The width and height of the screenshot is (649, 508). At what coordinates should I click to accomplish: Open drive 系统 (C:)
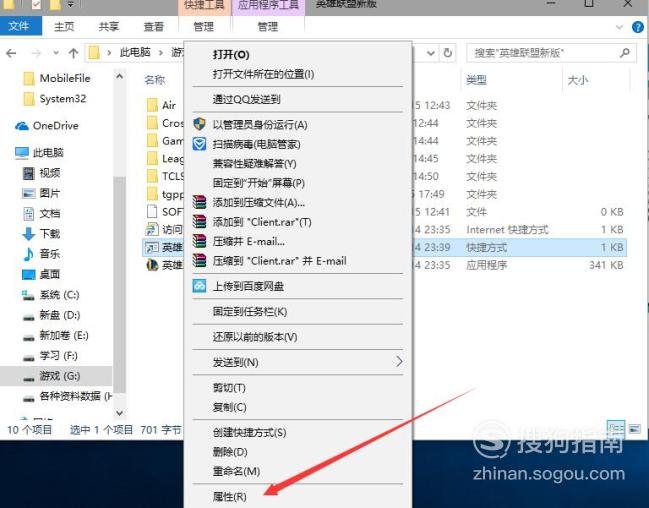point(50,295)
